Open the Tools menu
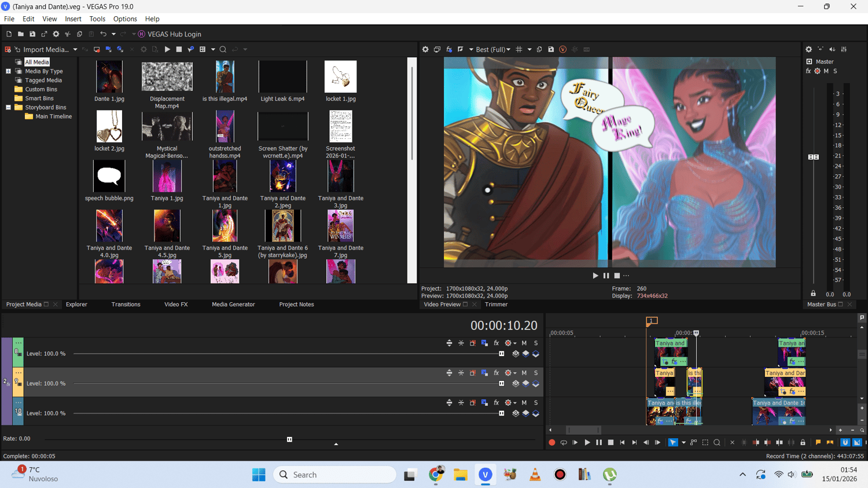This screenshot has height=488, width=868. tap(97, 19)
